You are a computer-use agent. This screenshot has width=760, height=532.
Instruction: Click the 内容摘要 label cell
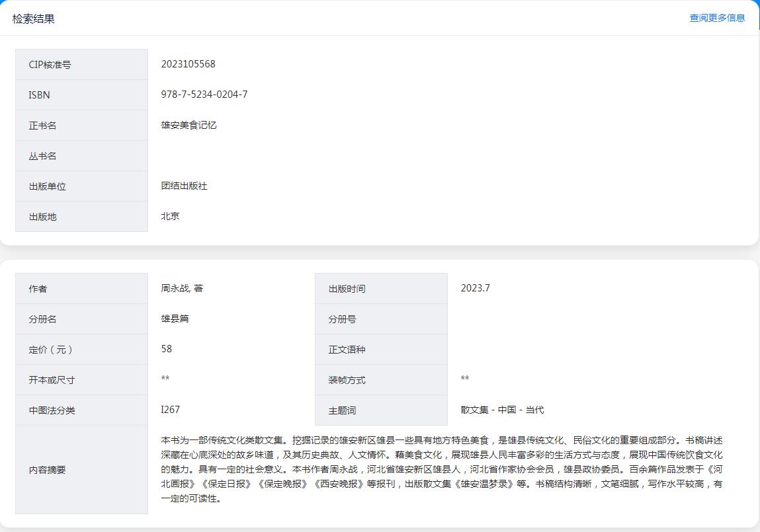click(81, 470)
